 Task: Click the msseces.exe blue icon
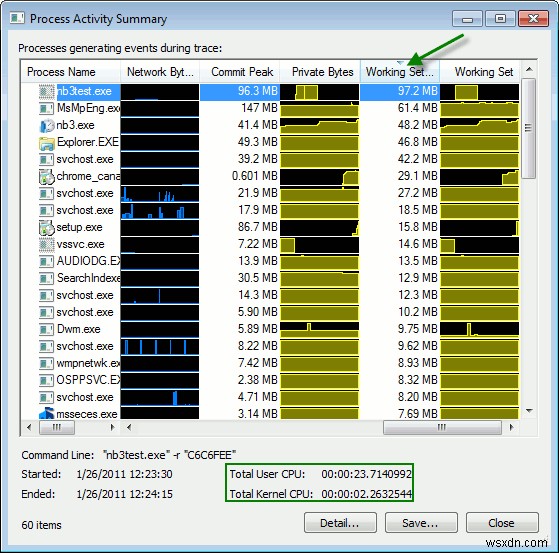[x=46, y=414]
